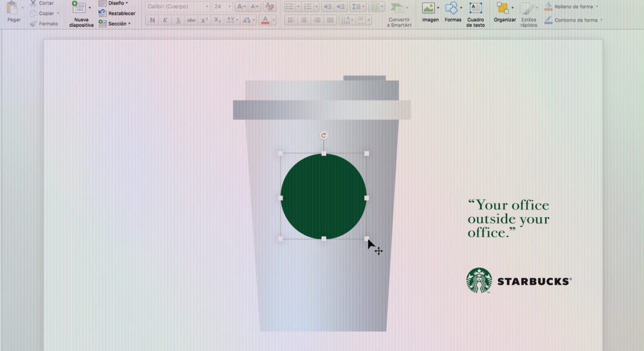Screen dimensions: 644x351
Task: Click the Contorno de forma outline icon
Action: pos(549,20)
